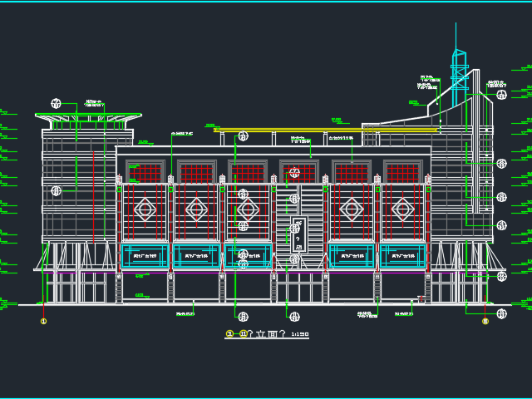The image size is (532, 399).
Task: Click the rightmost diamond window ornament
Action: [402, 208]
